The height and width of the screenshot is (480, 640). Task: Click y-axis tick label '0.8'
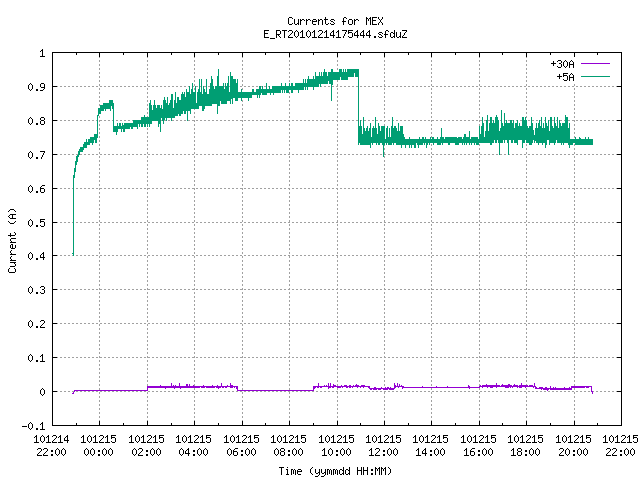coord(36,121)
